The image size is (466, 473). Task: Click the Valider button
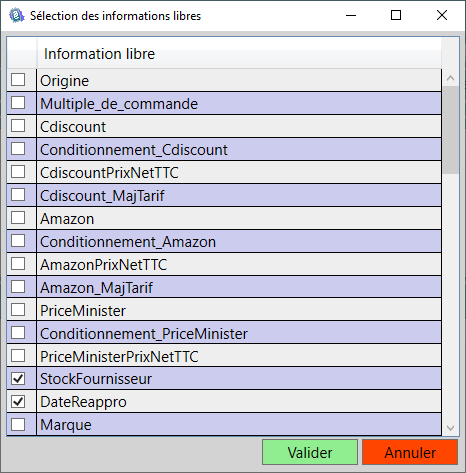tap(310, 452)
